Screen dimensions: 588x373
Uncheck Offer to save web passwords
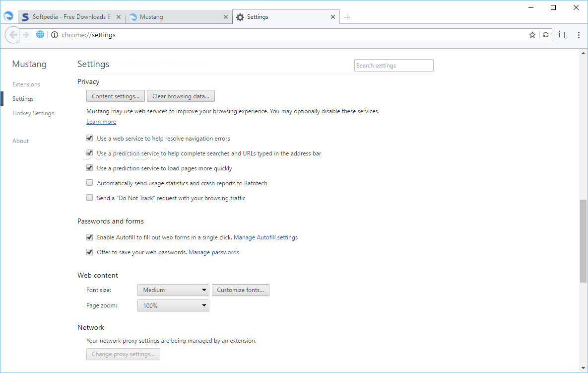point(89,252)
